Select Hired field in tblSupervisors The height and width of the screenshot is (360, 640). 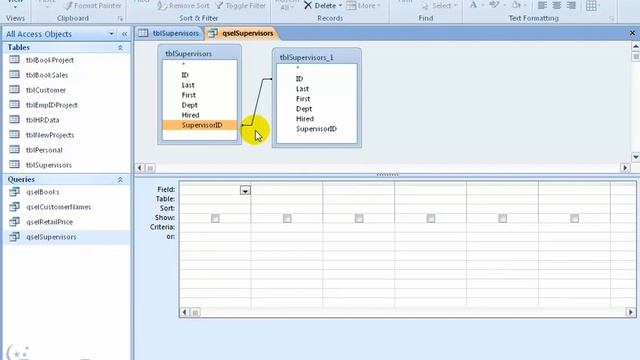point(200,115)
